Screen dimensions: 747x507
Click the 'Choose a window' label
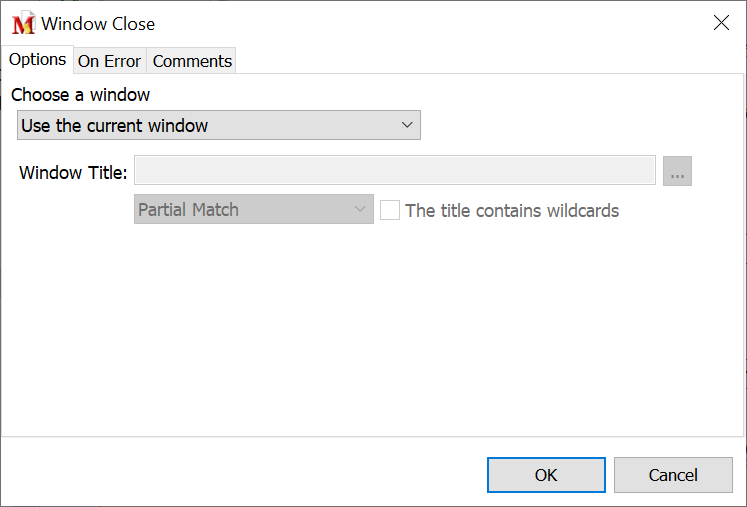(x=81, y=95)
